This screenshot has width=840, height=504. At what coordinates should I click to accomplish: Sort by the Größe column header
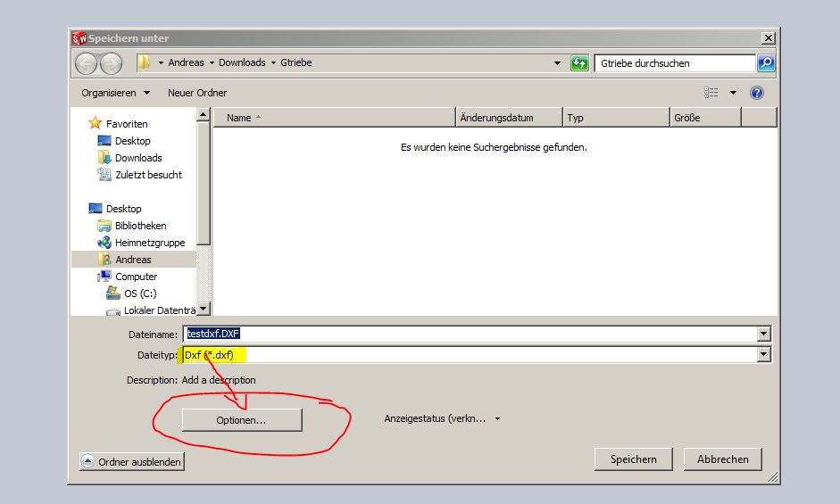pos(705,117)
